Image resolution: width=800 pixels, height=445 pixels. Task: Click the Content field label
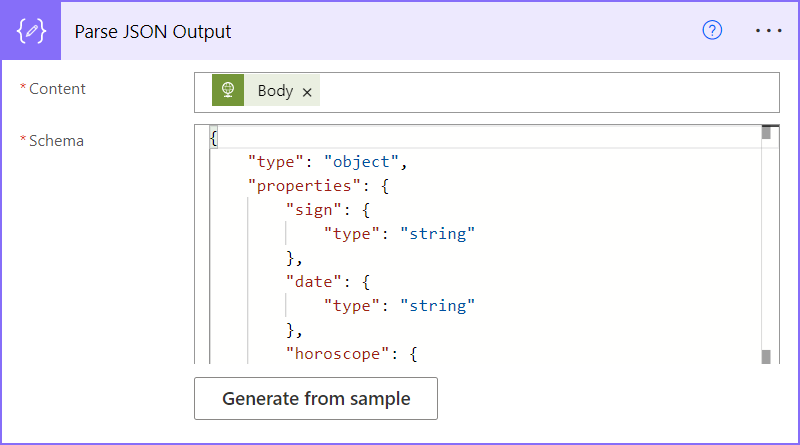(57, 89)
